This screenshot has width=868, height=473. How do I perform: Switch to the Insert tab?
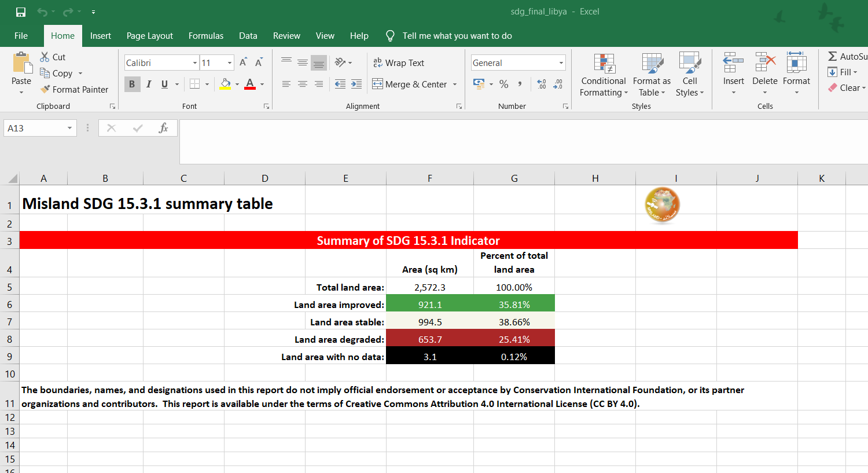click(x=101, y=35)
